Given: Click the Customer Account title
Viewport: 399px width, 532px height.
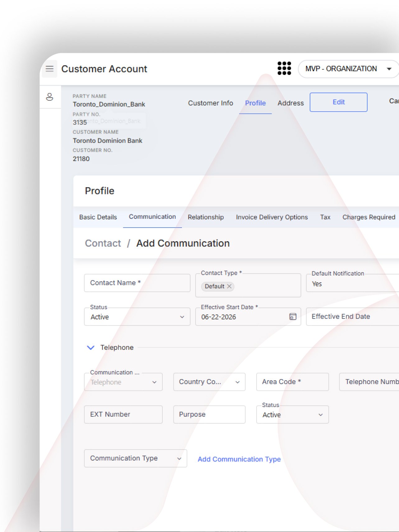Looking at the screenshot, I should pyautogui.click(x=104, y=69).
